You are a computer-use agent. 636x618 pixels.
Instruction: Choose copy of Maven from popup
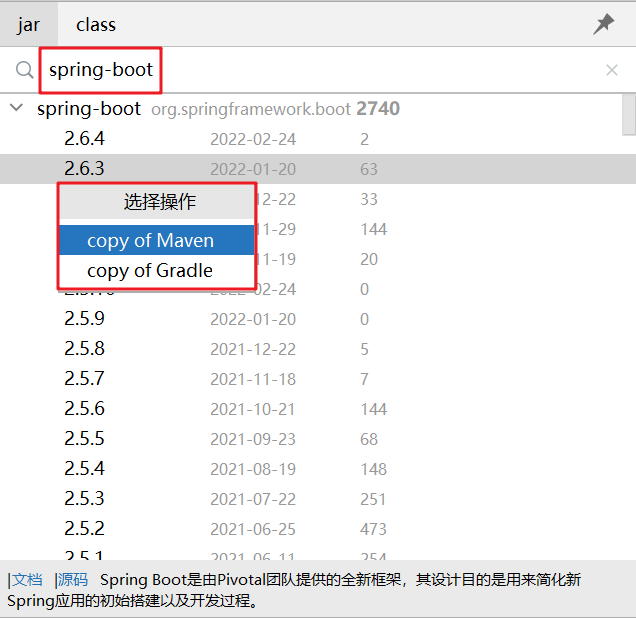(x=157, y=240)
